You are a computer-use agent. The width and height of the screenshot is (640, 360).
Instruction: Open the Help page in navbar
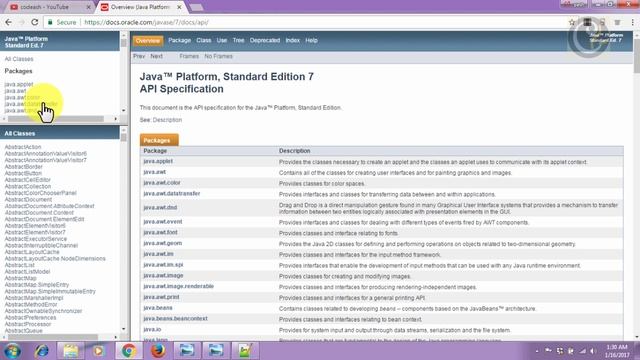point(311,40)
